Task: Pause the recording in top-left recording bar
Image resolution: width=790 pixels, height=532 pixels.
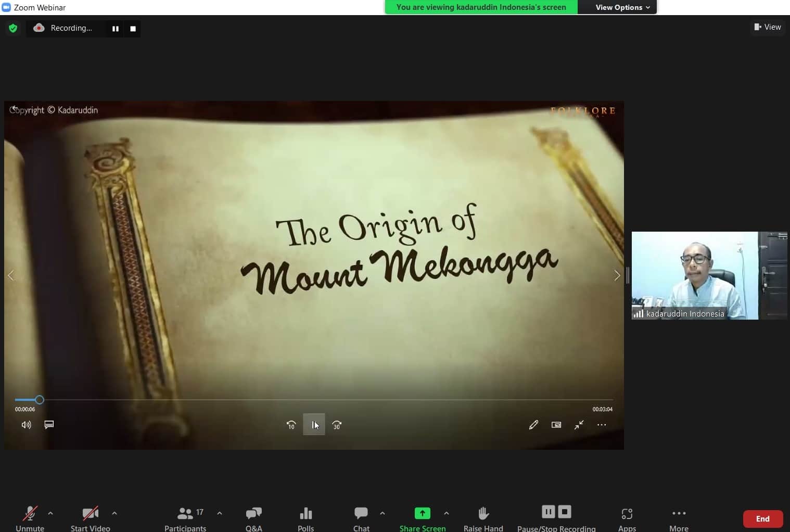Action: [116, 29]
